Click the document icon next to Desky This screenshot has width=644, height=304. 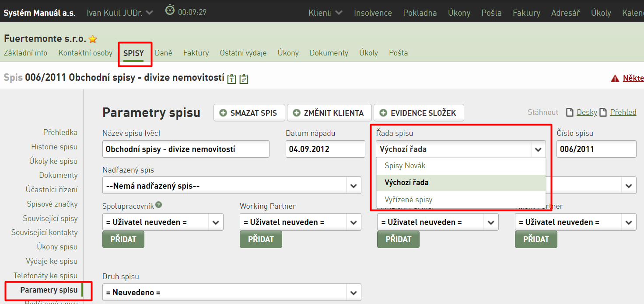[x=570, y=112]
